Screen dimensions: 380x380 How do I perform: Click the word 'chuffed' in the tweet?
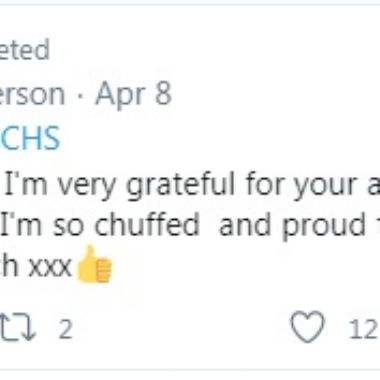(x=146, y=225)
